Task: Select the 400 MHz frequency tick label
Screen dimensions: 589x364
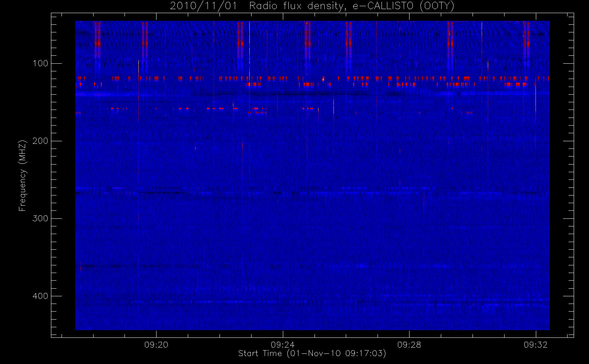Action: pyautogui.click(x=40, y=296)
